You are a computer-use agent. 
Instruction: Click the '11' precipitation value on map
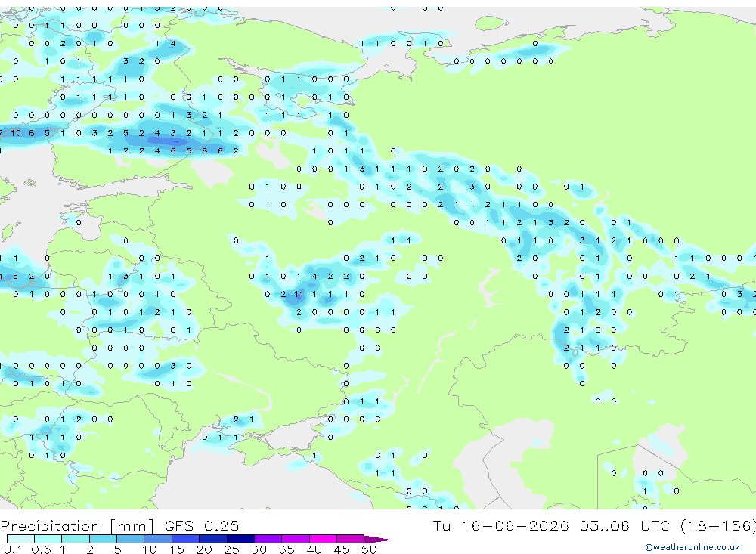299,294
